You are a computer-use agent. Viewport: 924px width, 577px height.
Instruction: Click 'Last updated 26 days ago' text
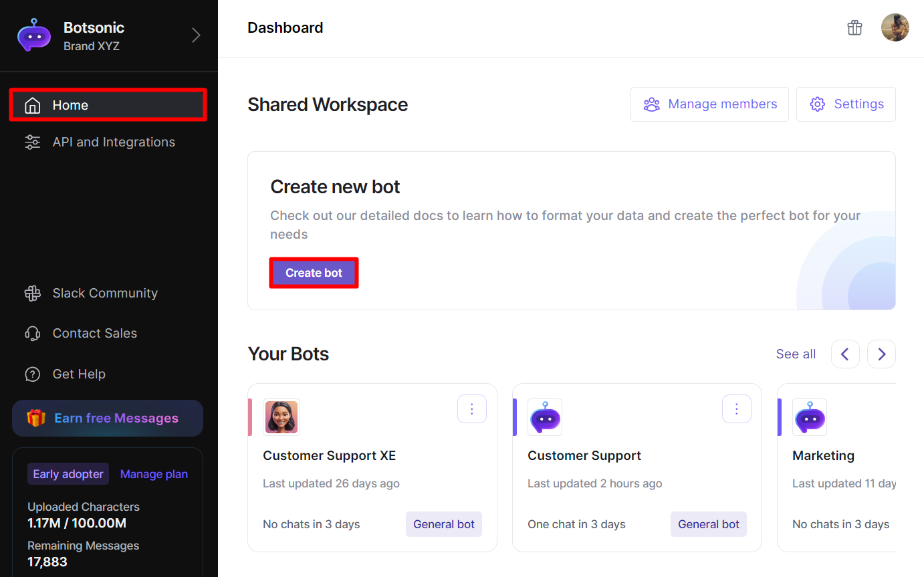pos(331,483)
